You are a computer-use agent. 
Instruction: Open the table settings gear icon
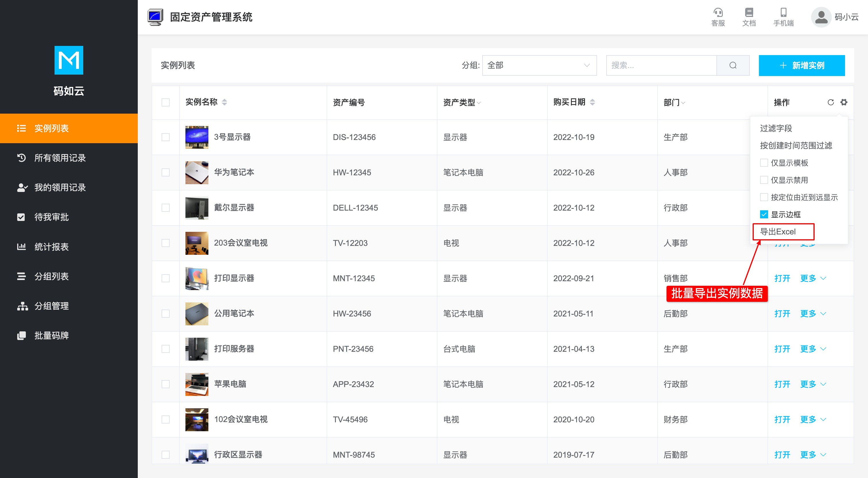point(844,102)
